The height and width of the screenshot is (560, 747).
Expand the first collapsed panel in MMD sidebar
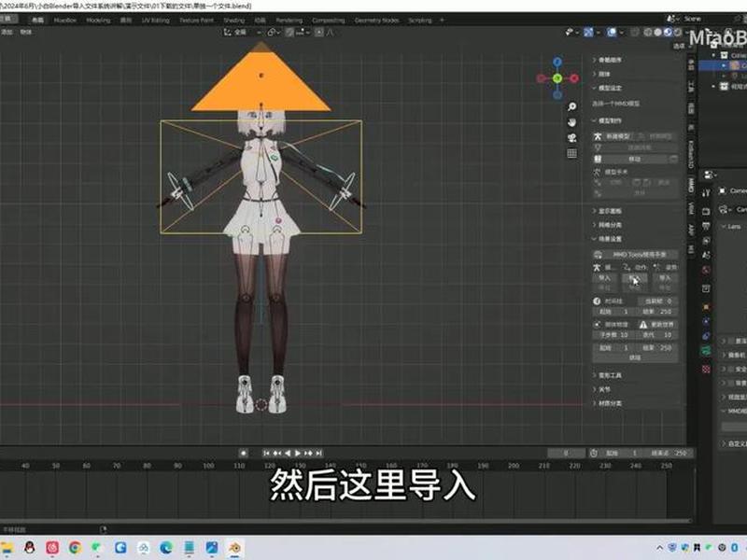[x=608, y=60]
